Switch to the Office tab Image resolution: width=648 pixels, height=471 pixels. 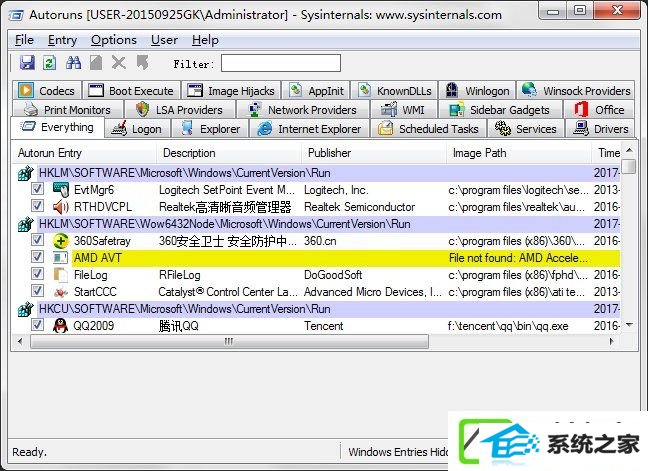599,110
